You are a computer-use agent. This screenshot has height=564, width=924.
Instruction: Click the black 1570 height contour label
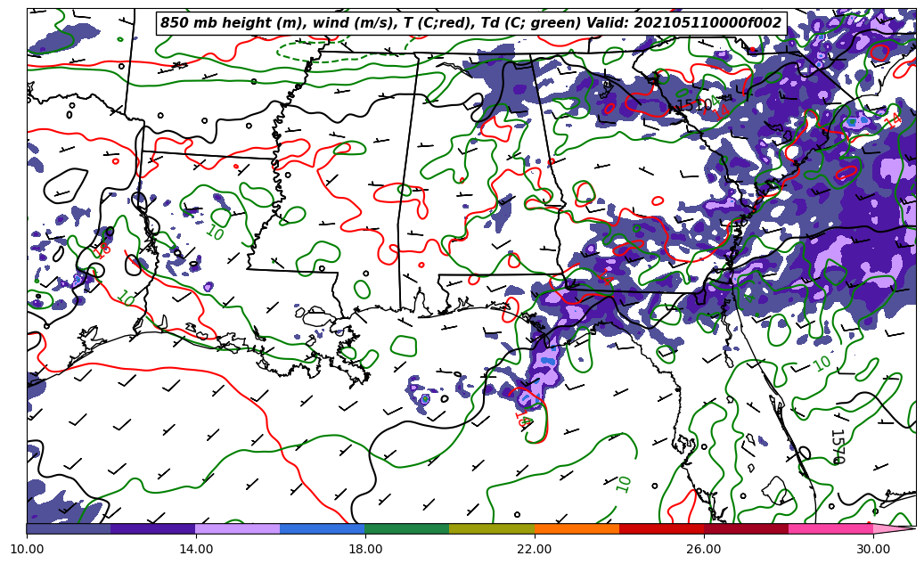[836, 446]
